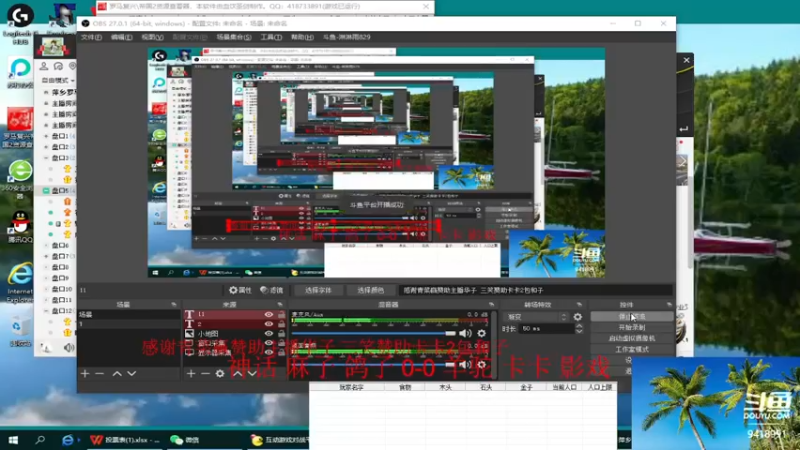Open the 帮助(H) menu in OBS

point(302,37)
